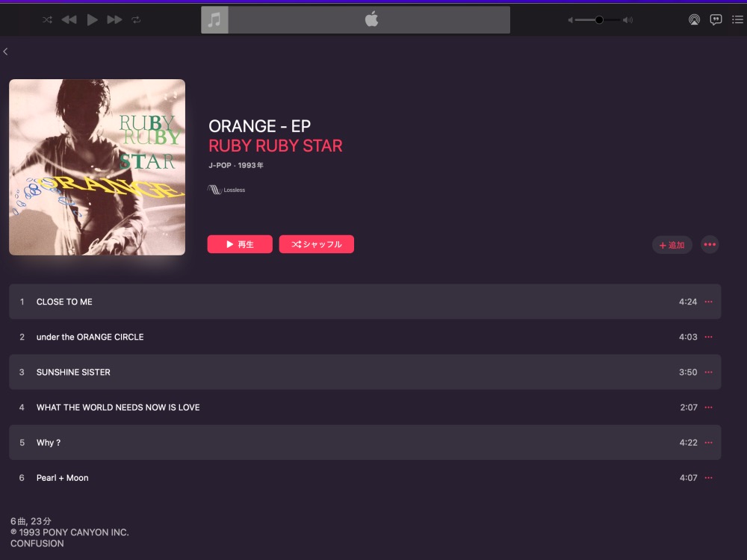Screen dimensions: 747x560
Task: Open album more options ellipsis menu
Action: pos(710,245)
